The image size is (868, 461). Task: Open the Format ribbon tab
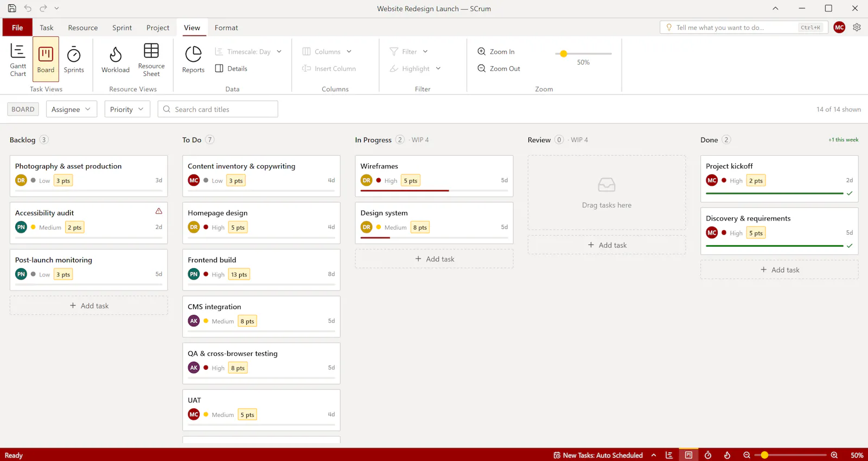tap(226, 28)
